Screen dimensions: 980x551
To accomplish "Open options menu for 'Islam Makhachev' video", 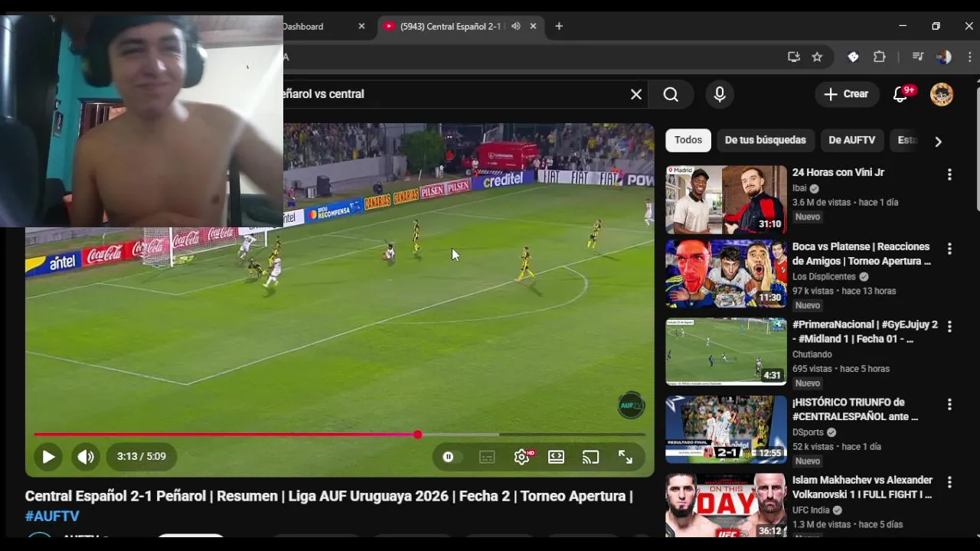I will tap(949, 482).
